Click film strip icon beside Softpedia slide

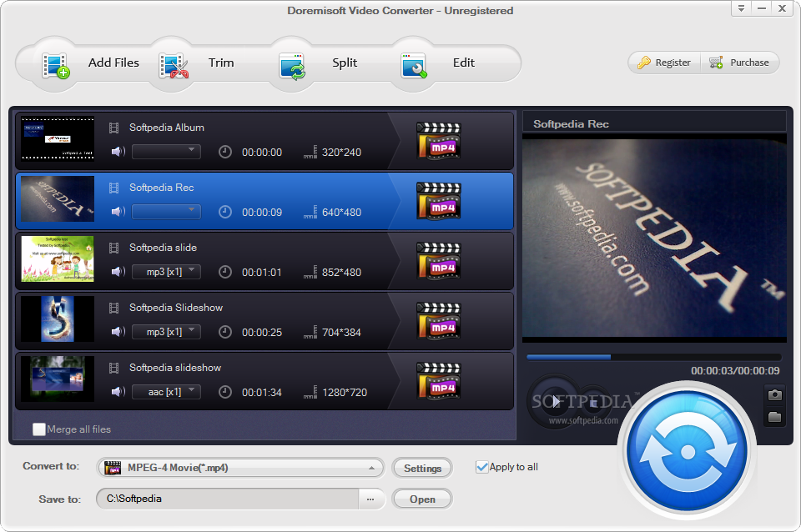(x=114, y=248)
